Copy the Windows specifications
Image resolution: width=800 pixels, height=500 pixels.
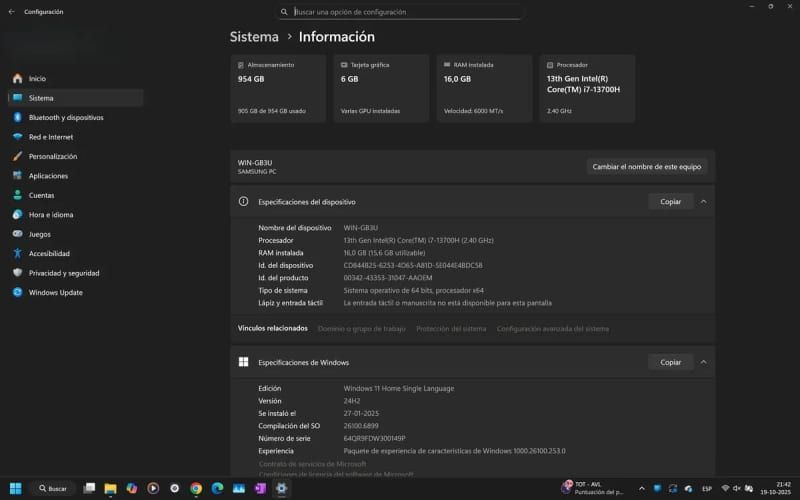click(670, 362)
